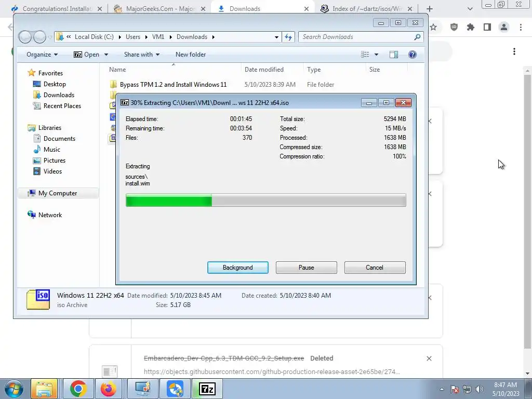The image size is (532, 399).
Task: Open Windows Start menu
Action: tap(14, 389)
